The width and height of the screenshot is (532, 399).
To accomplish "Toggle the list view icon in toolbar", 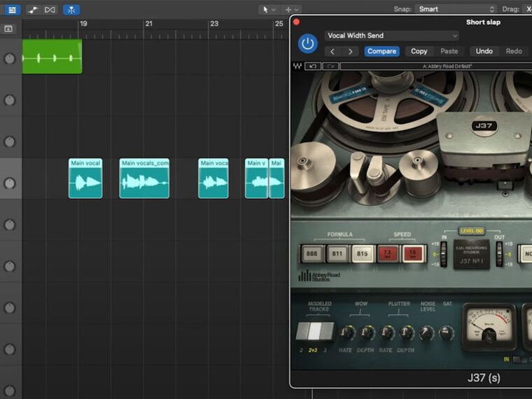I will 12,10.
